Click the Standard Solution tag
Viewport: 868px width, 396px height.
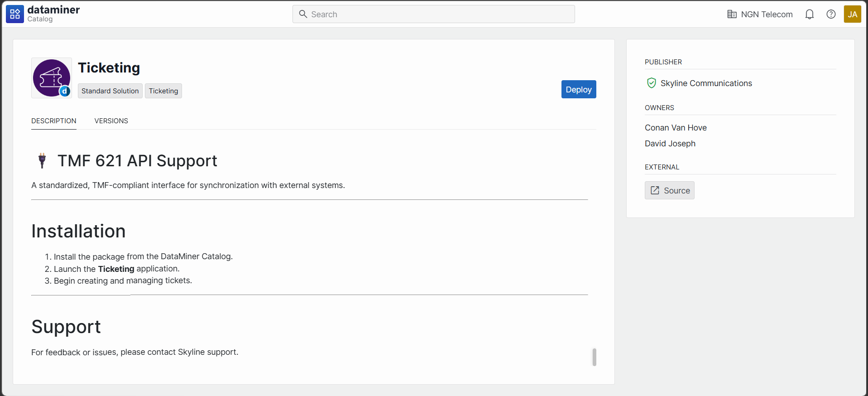pyautogui.click(x=110, y=91)
